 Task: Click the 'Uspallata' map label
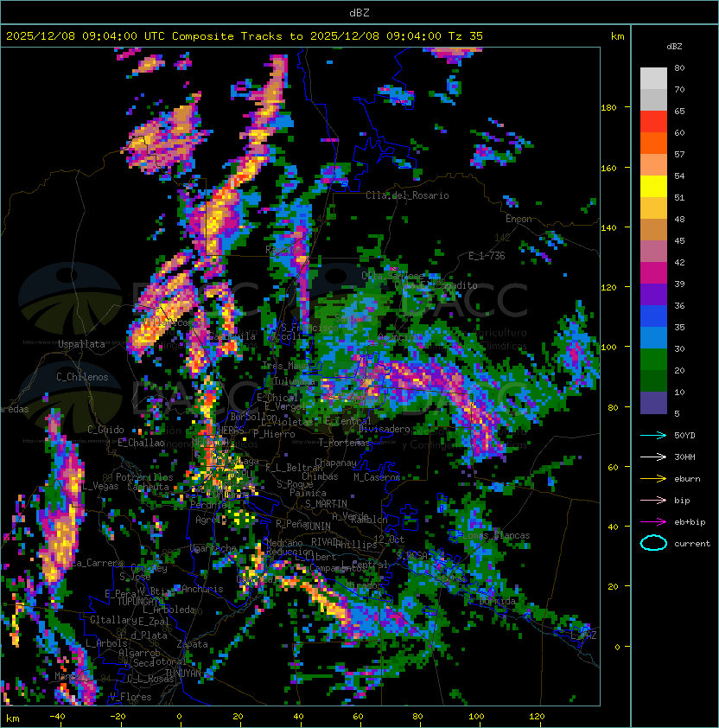coord(81,344)
